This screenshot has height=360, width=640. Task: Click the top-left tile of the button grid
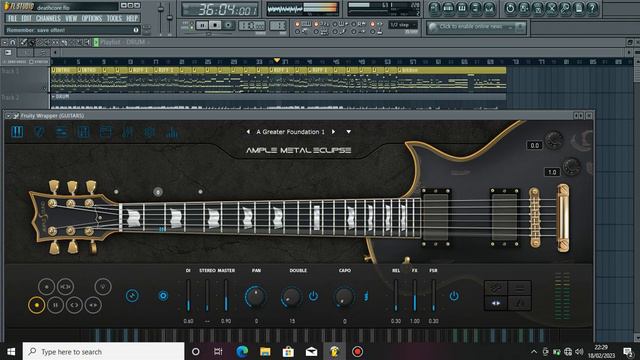pyautogui.click(x=496, y=288)
